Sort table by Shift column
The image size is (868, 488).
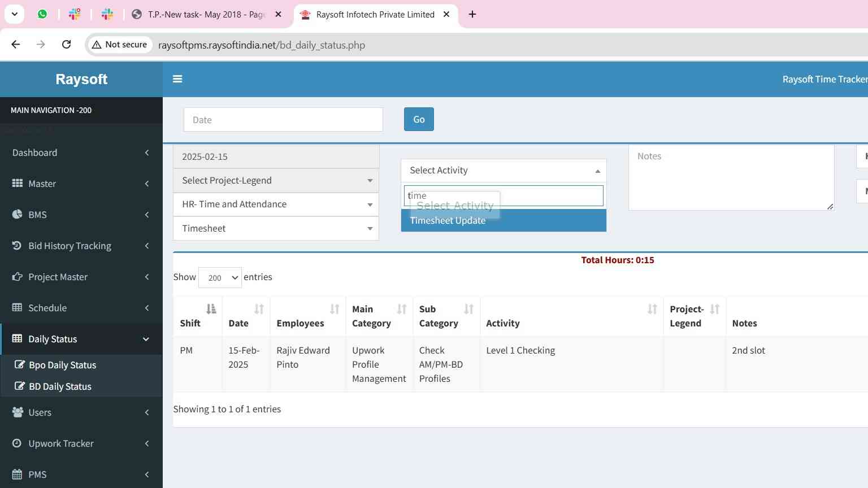[x=211, y=309]
